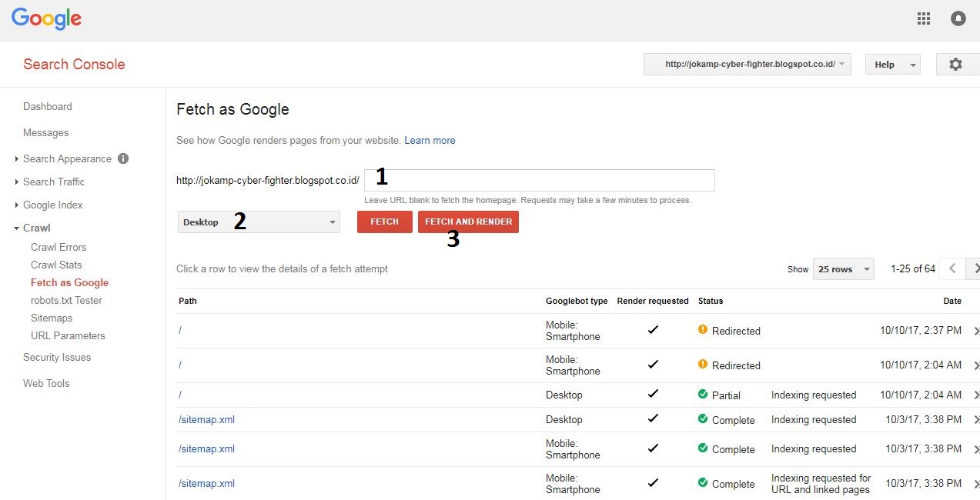The width and height of the screenshot is (980, 500).
Task: Follow the Learn more link
Action: [x=430, y=141]
